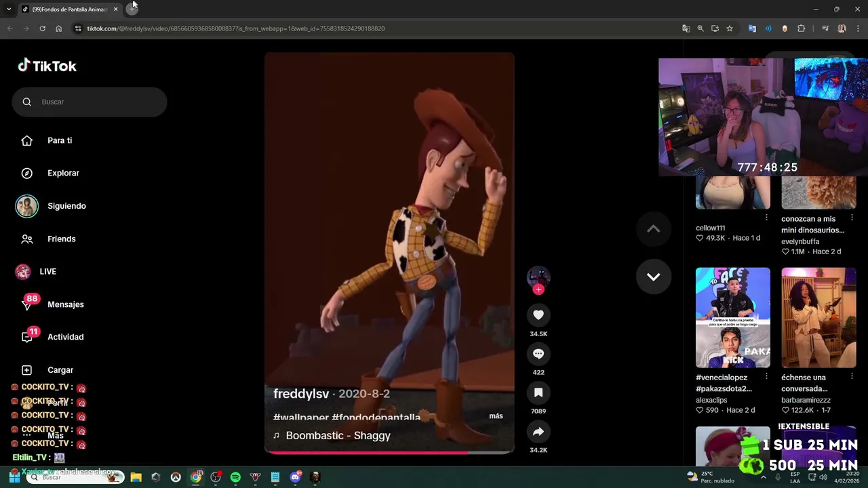Open Discord from the taskbar
The width and height of the screenshot is (868, 488).
click(x=295, y=477)
